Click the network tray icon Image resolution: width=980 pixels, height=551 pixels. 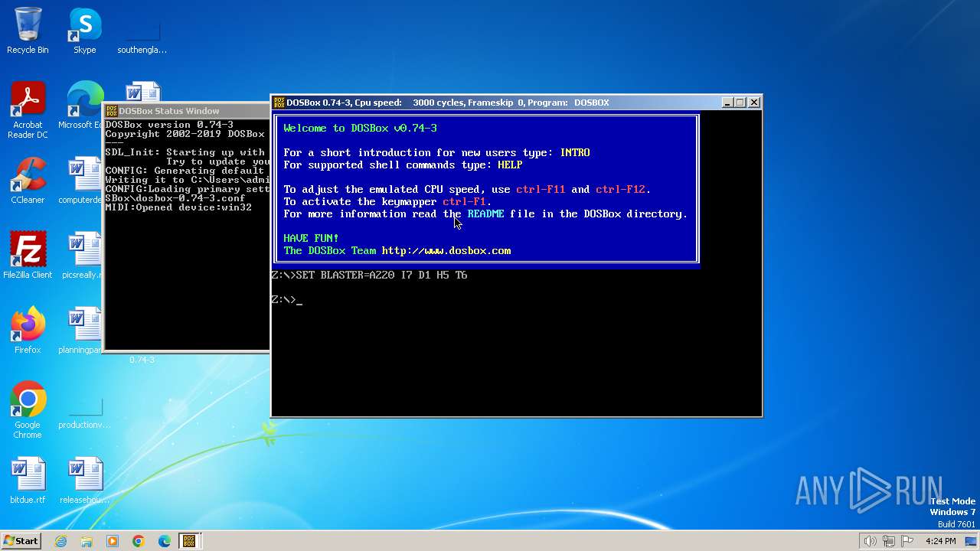tap(889, 541)
